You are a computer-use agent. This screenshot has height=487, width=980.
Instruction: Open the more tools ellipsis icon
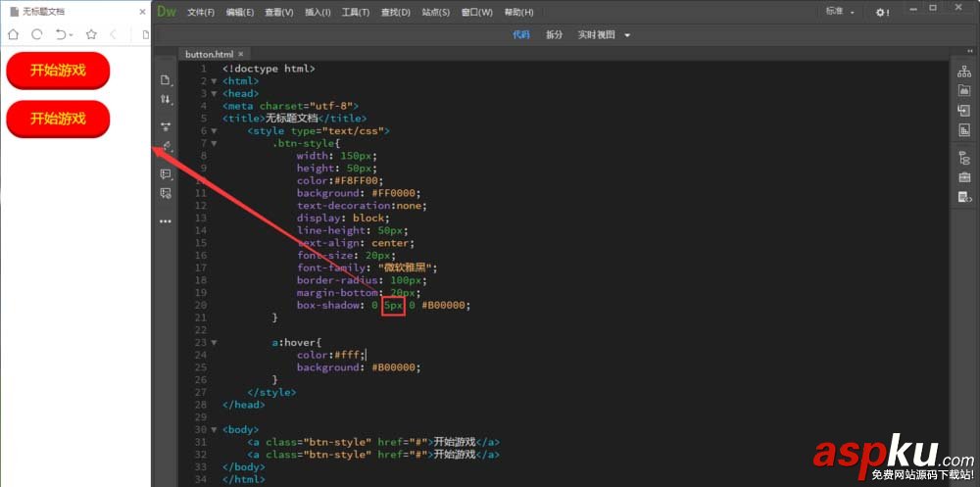coord(165,221)
